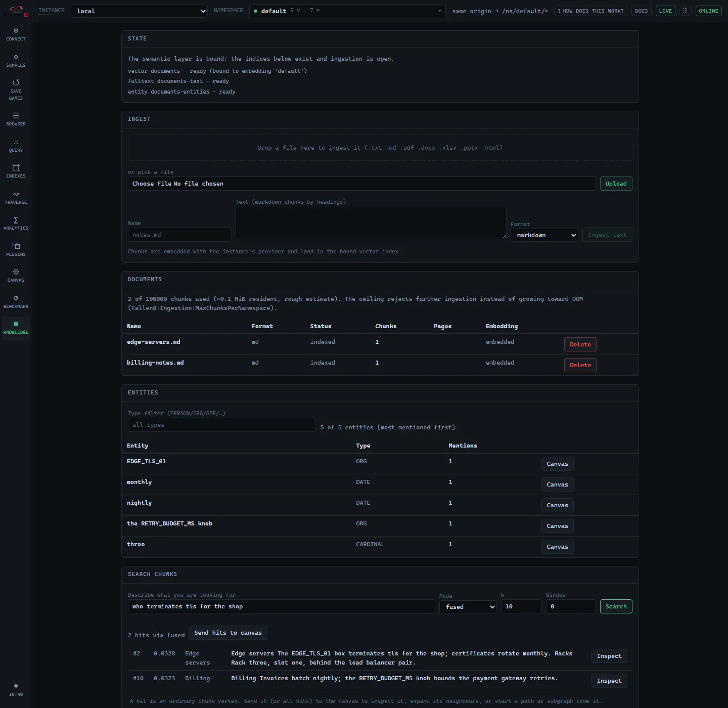Open Save Games in the sidebar
728x708 pixels.
pyautogui.click(x=16, y=90)
